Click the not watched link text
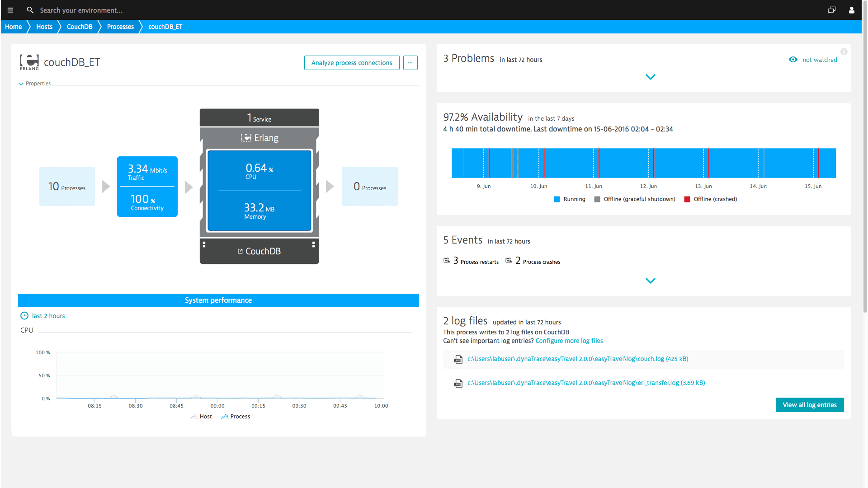 tap(820, 60)
